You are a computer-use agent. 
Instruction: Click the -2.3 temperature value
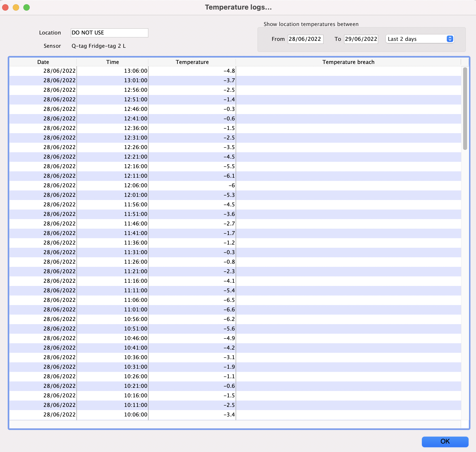[x=229, y=271]
